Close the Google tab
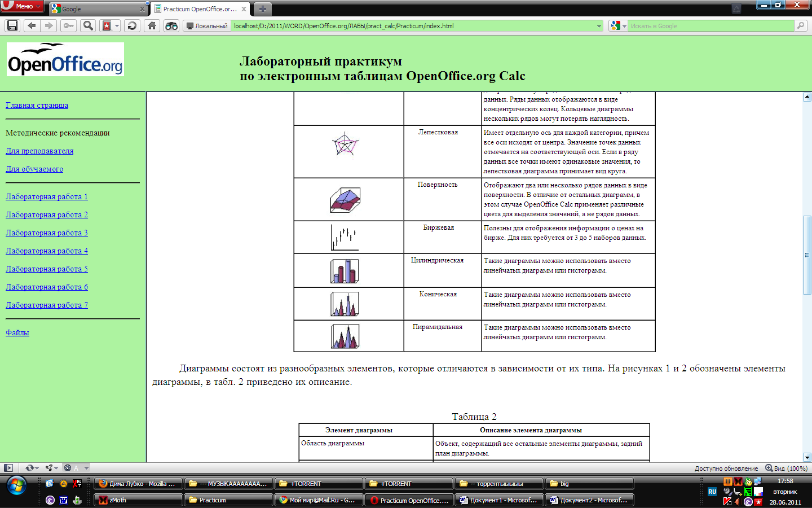 [142, 9]
